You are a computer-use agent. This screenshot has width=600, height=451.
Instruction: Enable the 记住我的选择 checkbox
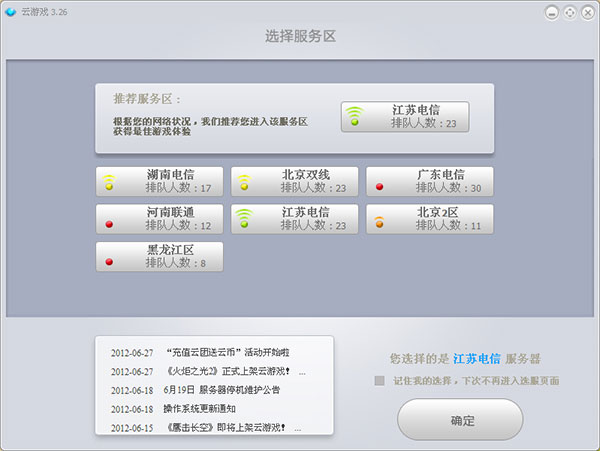click(379, 380)
